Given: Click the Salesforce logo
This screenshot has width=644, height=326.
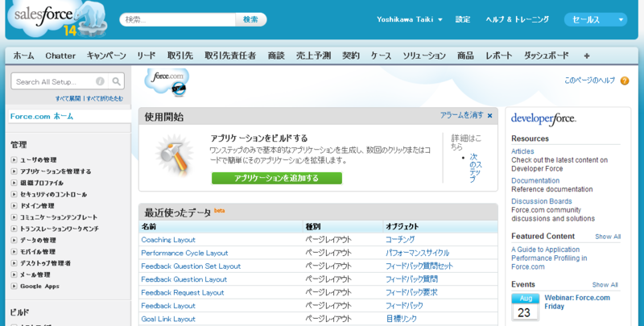Looking at the screenshot, I should click(x=57, y=19).
